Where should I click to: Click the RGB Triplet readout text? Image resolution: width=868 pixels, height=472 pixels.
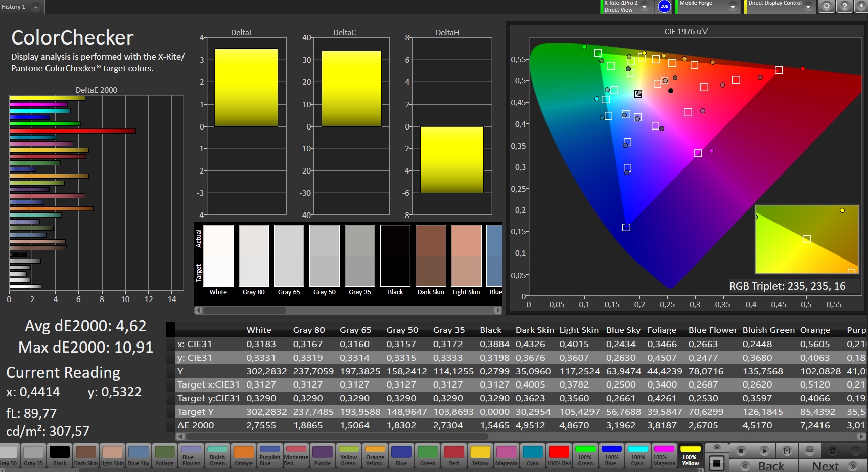(787, 286)
